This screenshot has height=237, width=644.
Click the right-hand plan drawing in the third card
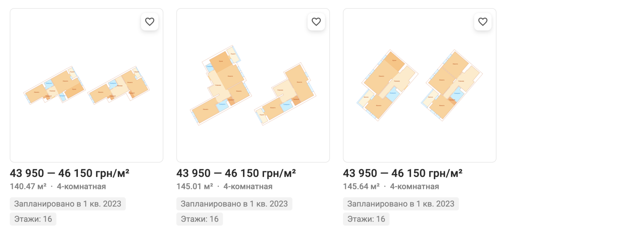[x=452, y=85]
